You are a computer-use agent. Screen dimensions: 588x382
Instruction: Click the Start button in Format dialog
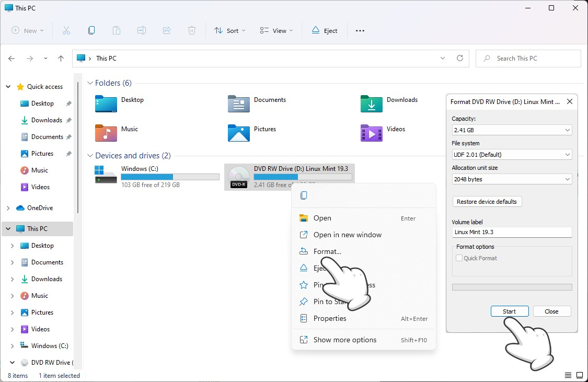tap(509, 311)
